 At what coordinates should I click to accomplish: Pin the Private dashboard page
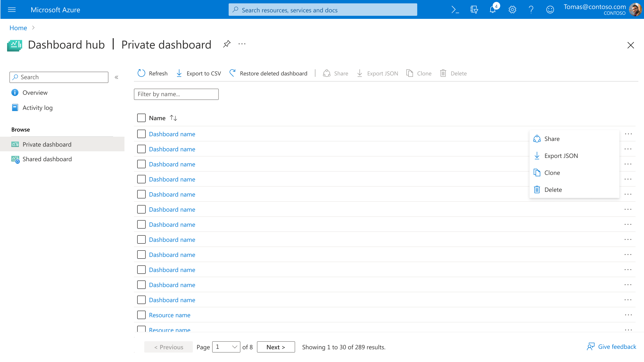pos(227,44)
